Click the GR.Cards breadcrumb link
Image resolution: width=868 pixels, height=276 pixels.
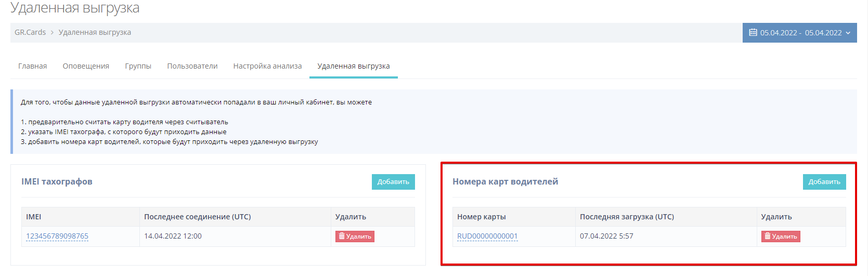tap(30, 32)
